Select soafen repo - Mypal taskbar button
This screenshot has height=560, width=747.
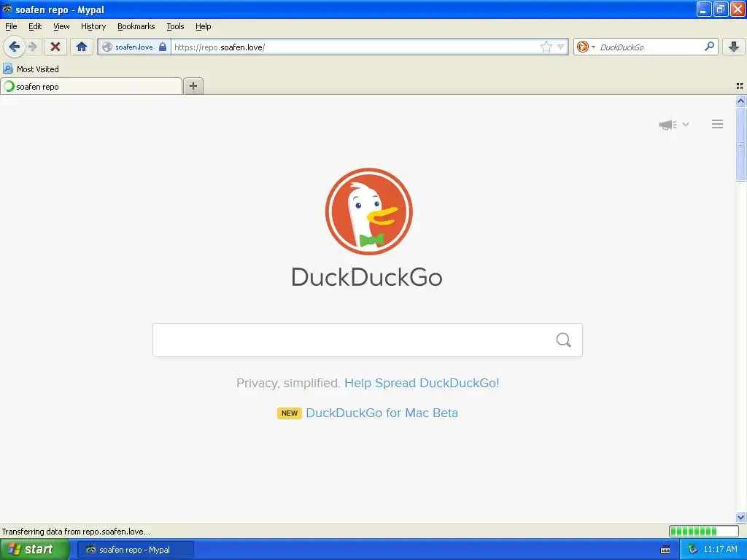coord(135,550)
